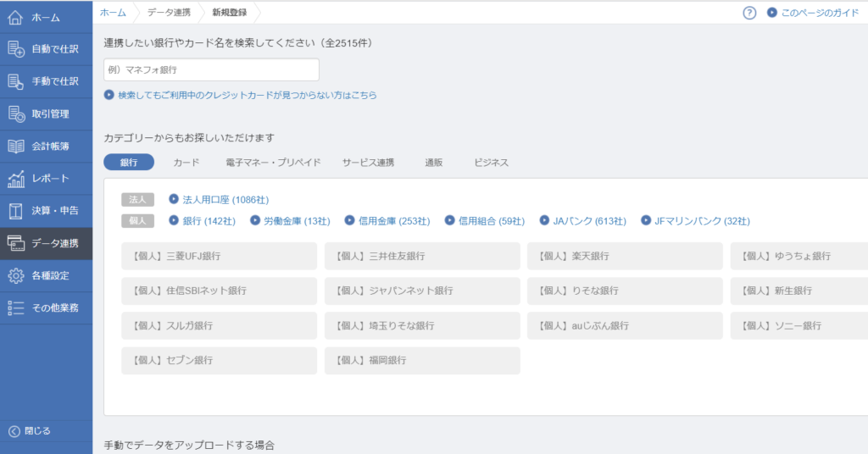
Task: Switch to 電子マネー・プリペイド tab
Action: point(273,163)
